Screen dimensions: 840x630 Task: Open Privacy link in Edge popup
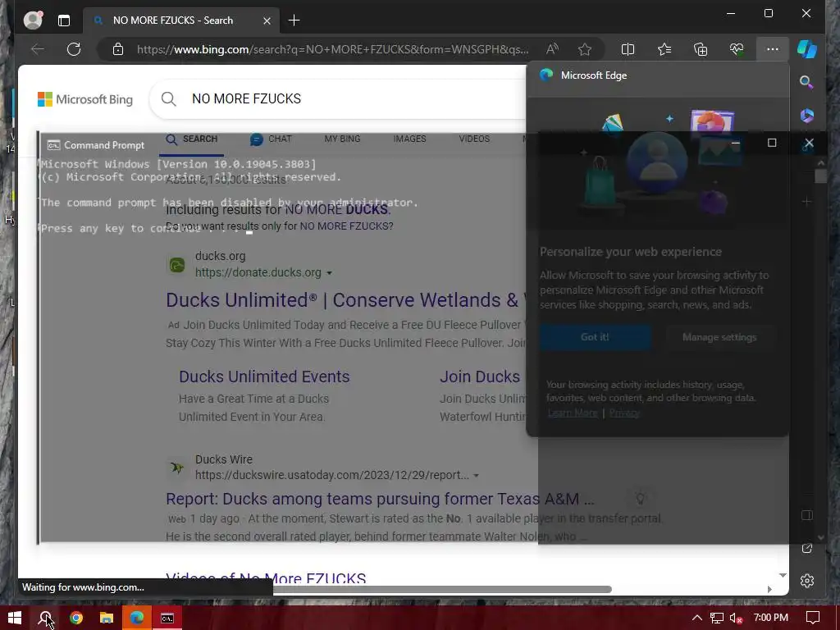coord(624,413)
